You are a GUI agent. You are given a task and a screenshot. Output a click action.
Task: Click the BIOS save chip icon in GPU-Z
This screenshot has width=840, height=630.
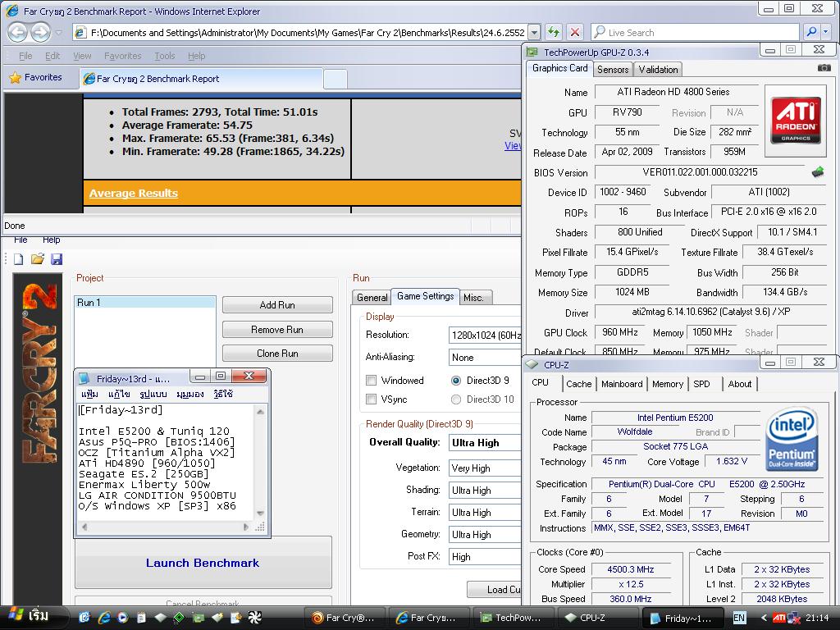[818, 172]
